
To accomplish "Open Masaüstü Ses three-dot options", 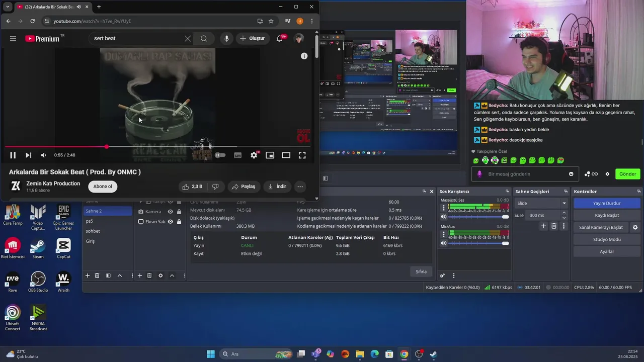I will click(444, 207).
